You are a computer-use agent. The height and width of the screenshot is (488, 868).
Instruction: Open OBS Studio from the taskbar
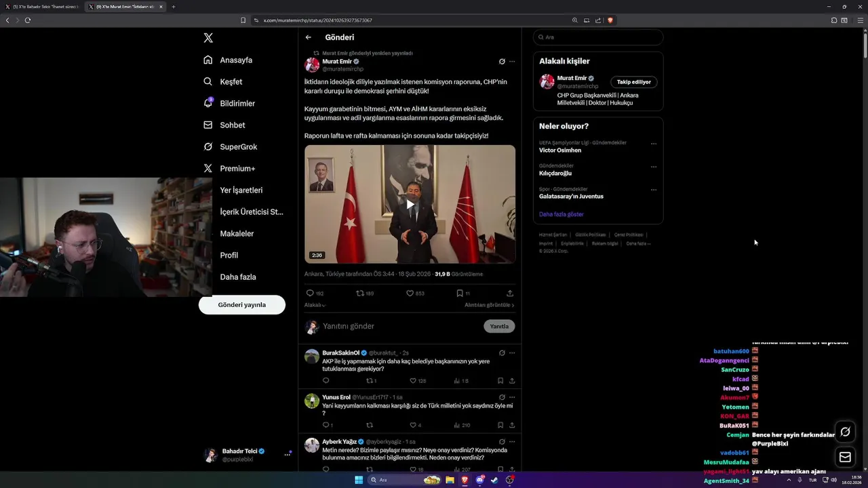[509, 480]
